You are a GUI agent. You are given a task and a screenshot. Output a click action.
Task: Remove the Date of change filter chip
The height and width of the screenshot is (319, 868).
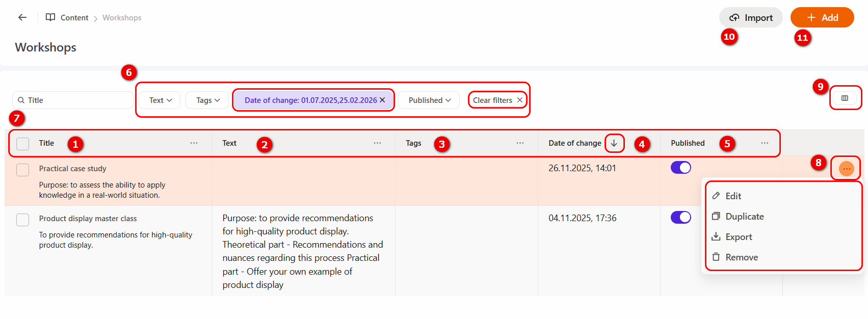pos(382,100)
